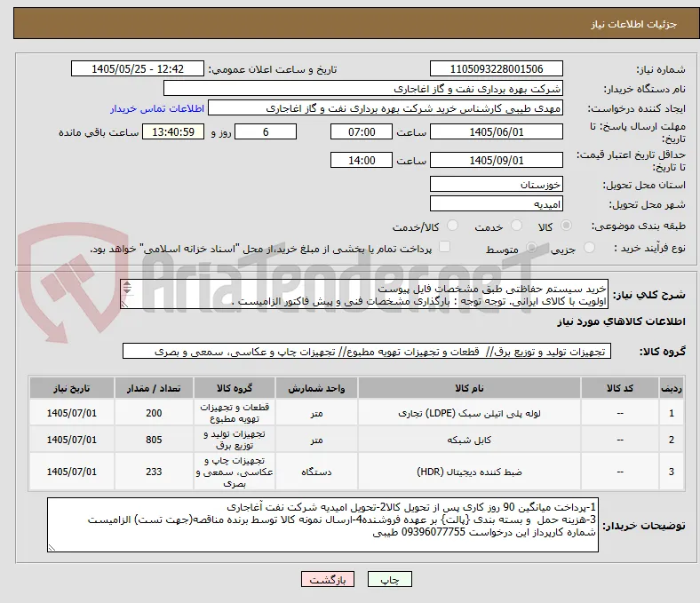This screenshot has width=700, height=603.
Task: Click the شرح کلی نیاز description textarea
Action: click(x=364, y=294)
